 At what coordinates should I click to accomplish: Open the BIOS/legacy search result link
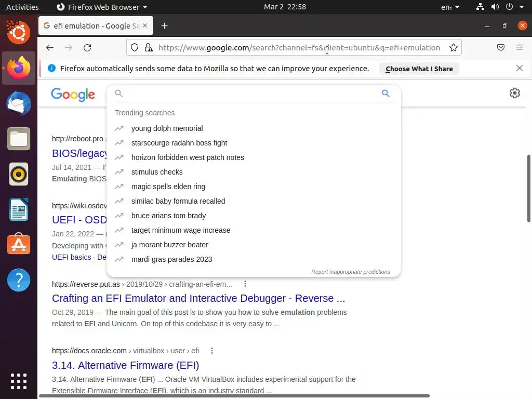click(x=79, y=153)
